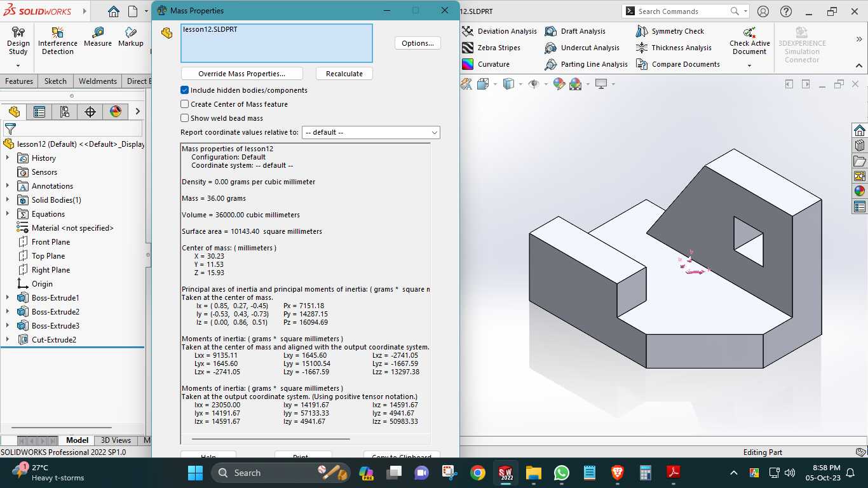Click the taskbar Search box
Screen dimensions: 868x488
[281, 473]
